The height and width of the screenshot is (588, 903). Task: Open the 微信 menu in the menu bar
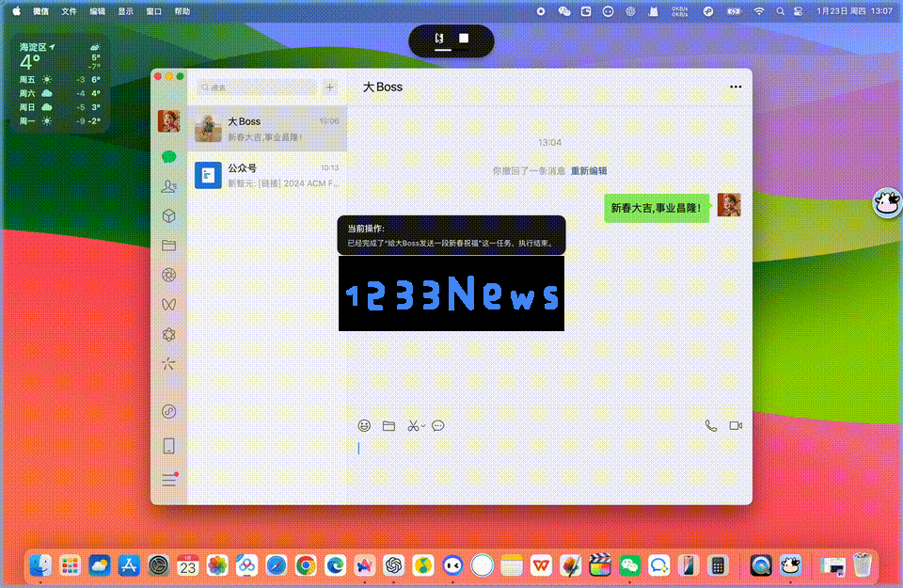(40, 11)
